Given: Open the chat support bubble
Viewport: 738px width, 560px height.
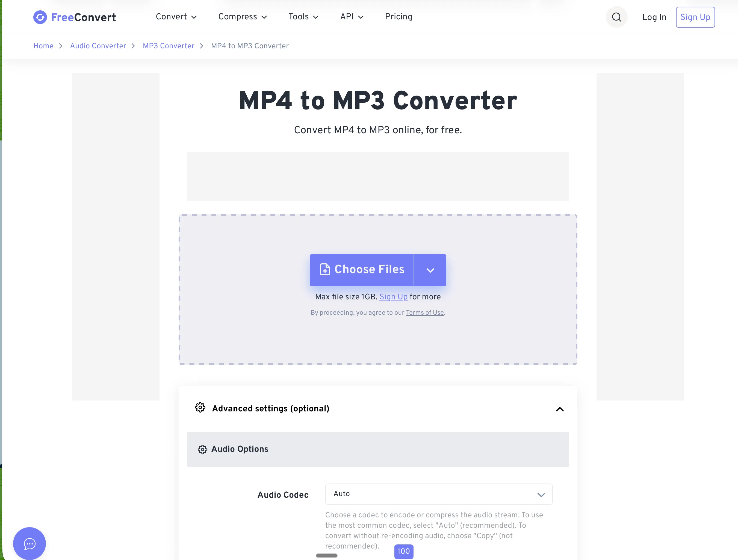Looking at the screenshot, I should point(29,543).
